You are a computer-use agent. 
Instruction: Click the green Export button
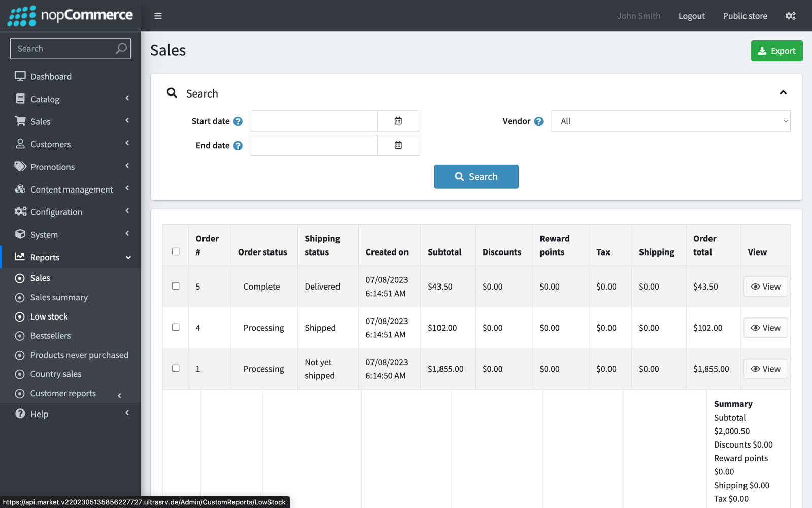pos(776,51)
